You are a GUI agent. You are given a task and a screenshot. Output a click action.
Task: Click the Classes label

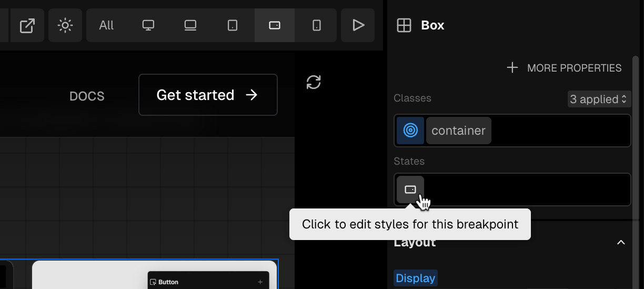coord(412,98)
